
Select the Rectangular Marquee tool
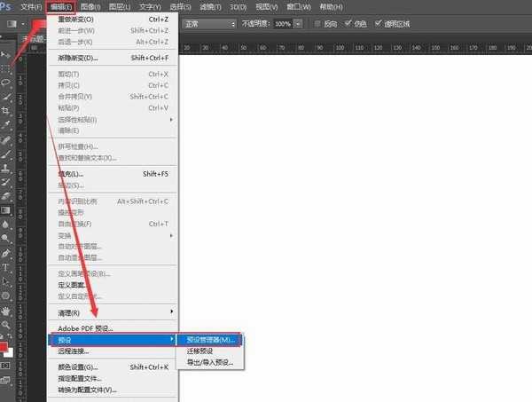click(7, 67)
